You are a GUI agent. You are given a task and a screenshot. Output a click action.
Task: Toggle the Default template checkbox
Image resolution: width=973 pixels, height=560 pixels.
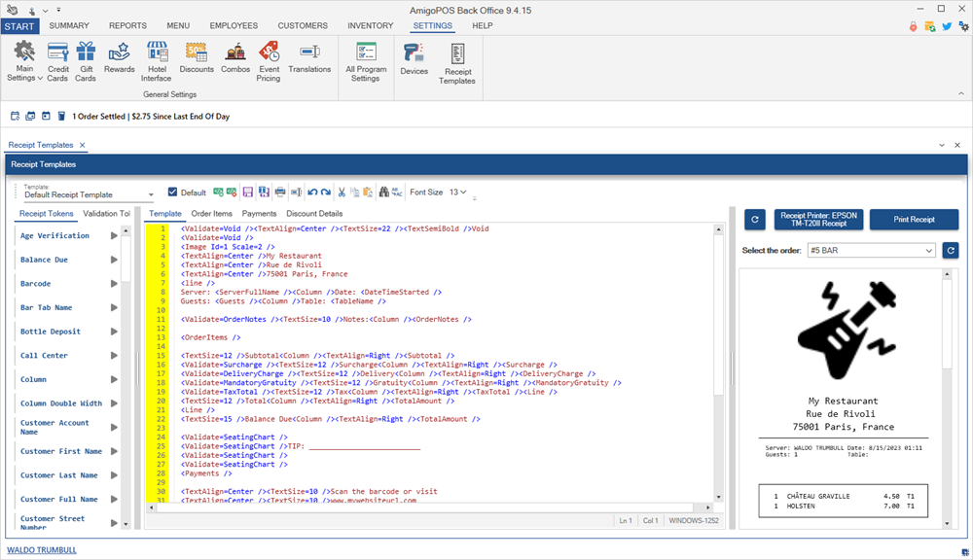(172, 192)
